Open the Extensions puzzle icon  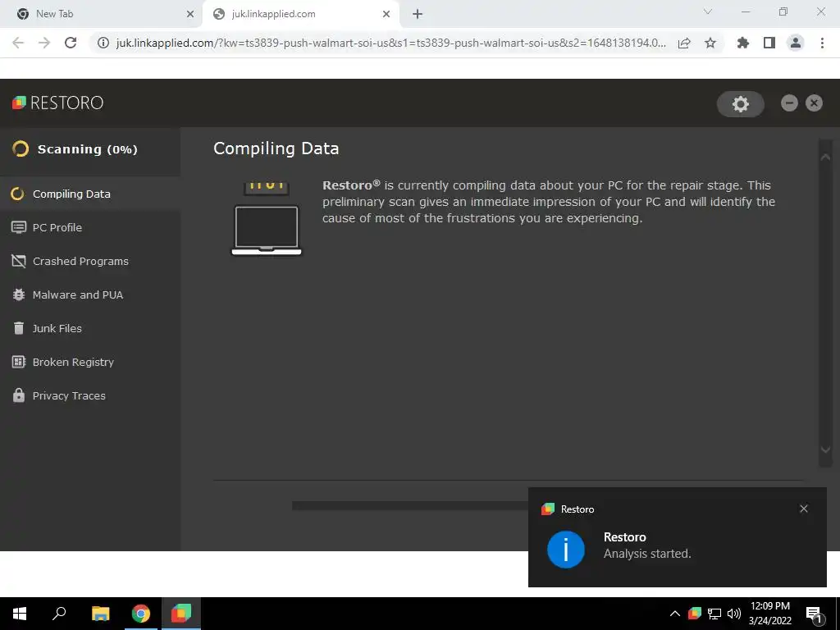[743, 43]
